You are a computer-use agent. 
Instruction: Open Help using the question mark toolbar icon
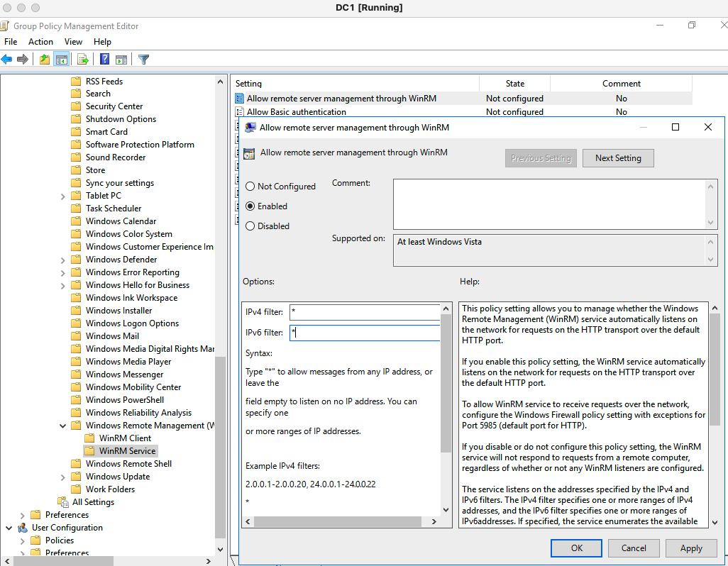tap(104, 59)
